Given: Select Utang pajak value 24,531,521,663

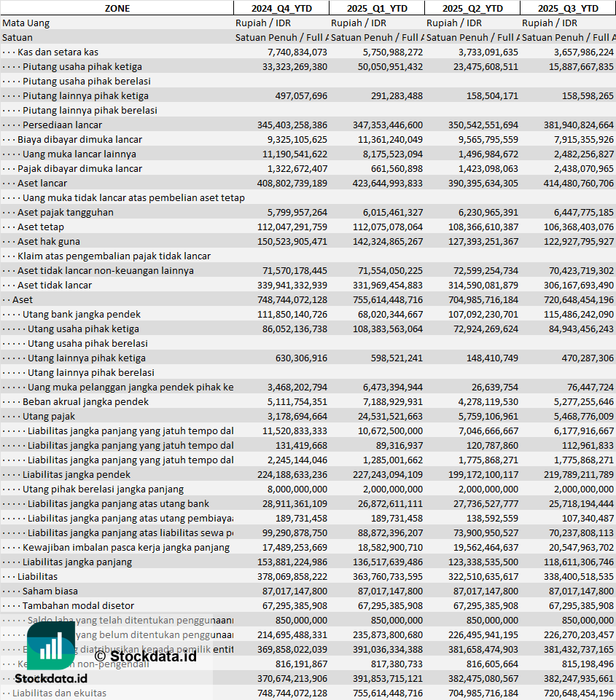Looking at the screenshot, I should pos(390,417).
